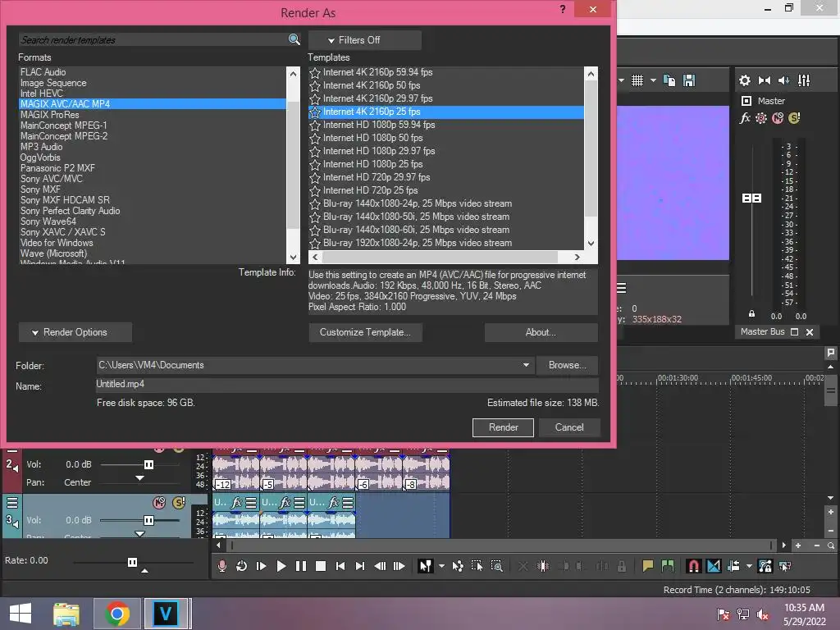Go to end of project
Screen dimensions: 840x630
[360, 566]
